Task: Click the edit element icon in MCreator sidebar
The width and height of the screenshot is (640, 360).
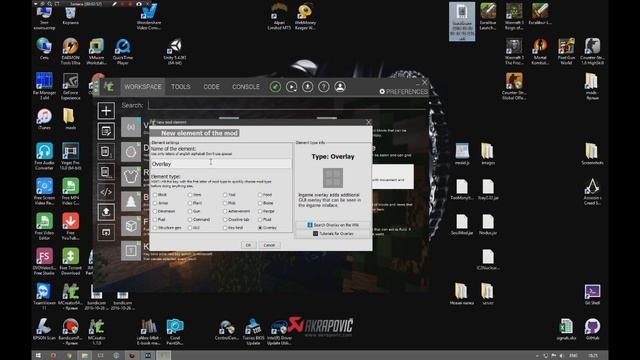Action: point(106,131)
